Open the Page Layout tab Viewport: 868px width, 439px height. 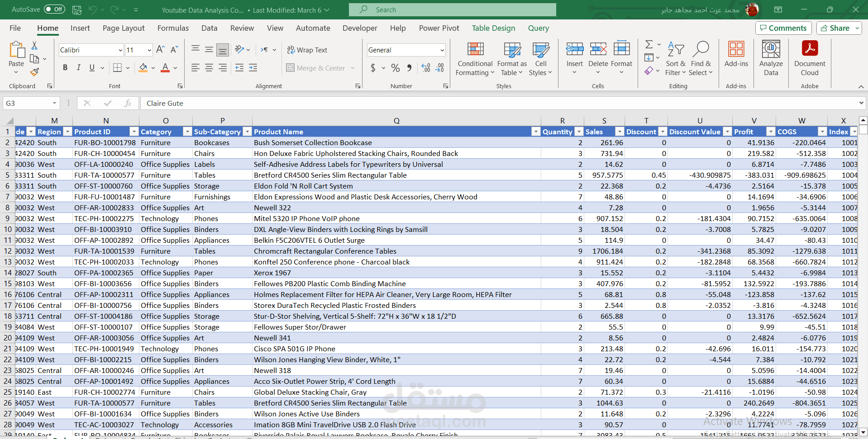124,28
